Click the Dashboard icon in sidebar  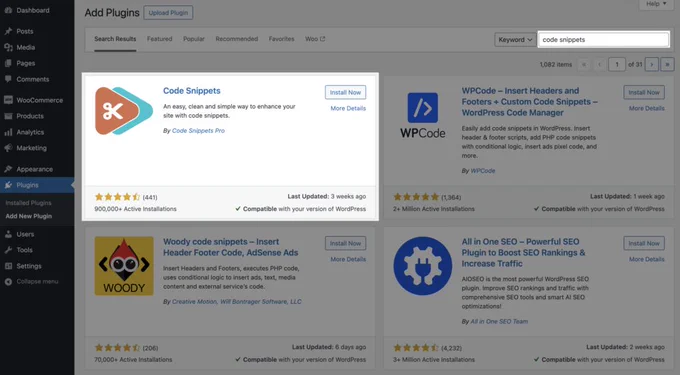click(x=8, y=10)
